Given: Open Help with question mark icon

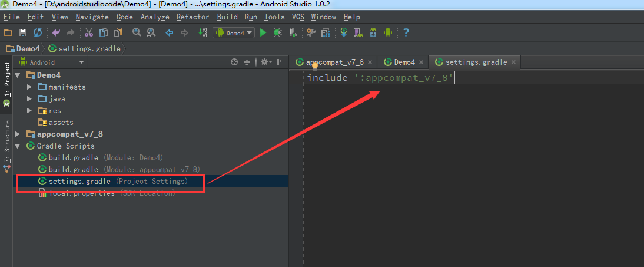Looking at the screenshot, I should [x=406, y=32].
